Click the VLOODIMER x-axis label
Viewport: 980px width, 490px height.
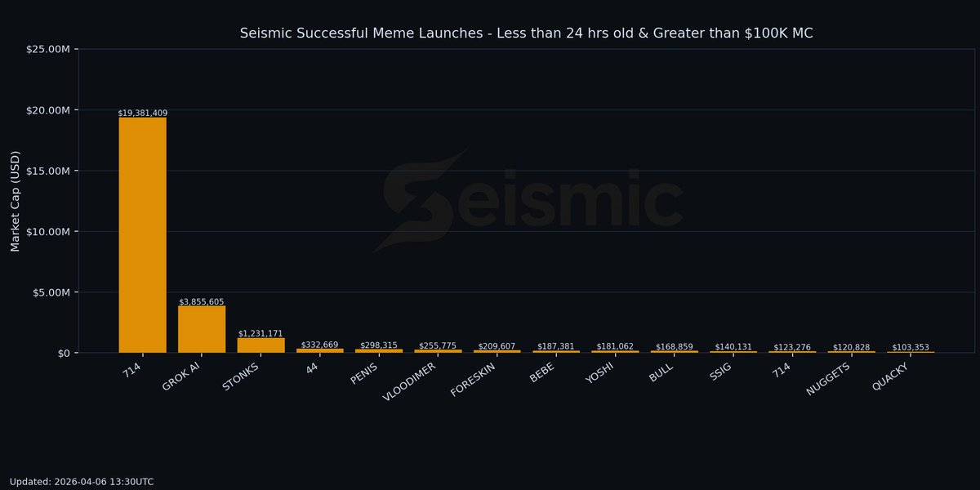click(409, 383)
